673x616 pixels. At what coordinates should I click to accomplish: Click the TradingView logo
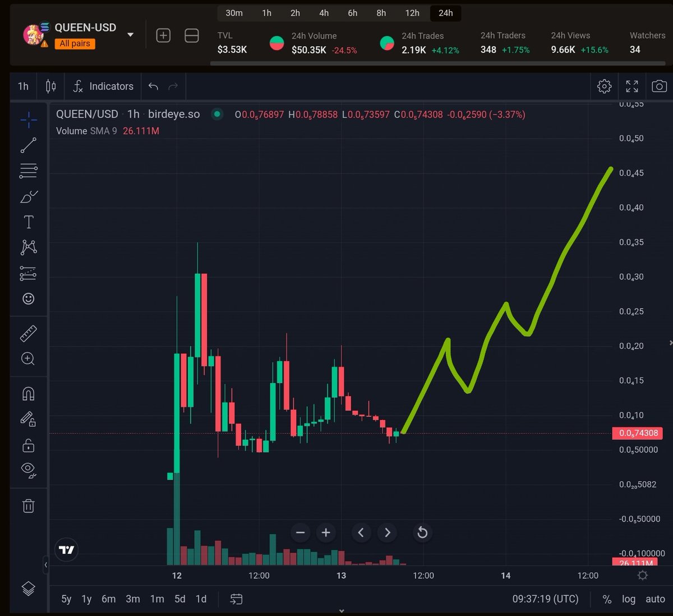(x=66, y=550)
